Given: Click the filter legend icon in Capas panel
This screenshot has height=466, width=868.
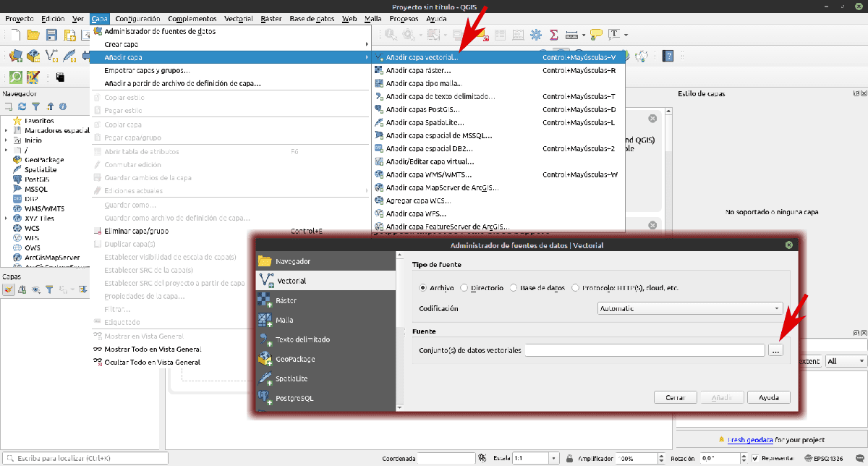Looking at the screenshot, I should [x=49, y=289].
